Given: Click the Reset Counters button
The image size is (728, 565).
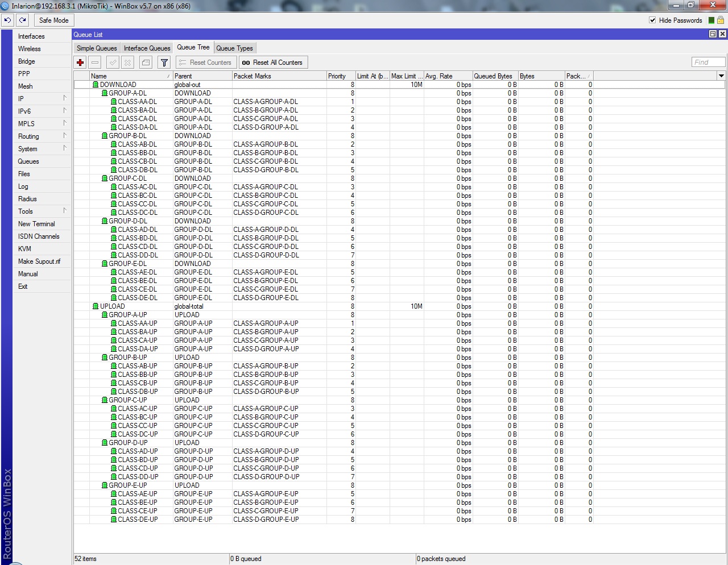Looking at the screenshot, I should [x=206, y=63].
